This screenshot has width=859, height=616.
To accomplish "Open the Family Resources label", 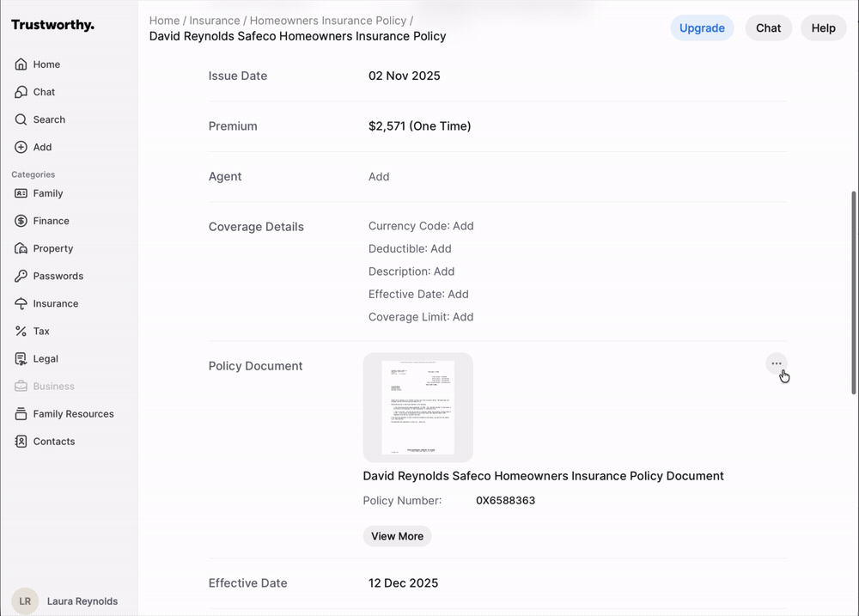I will click(x=73, y=414).
